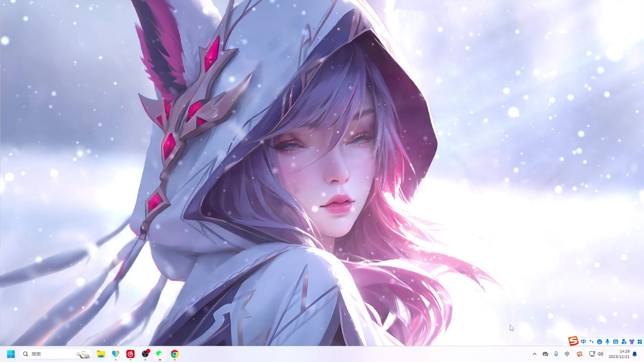Open File Explorer from the taskbar
Image resolution: width=644 pixels, height=362 pixels.
tap(101, 354)
